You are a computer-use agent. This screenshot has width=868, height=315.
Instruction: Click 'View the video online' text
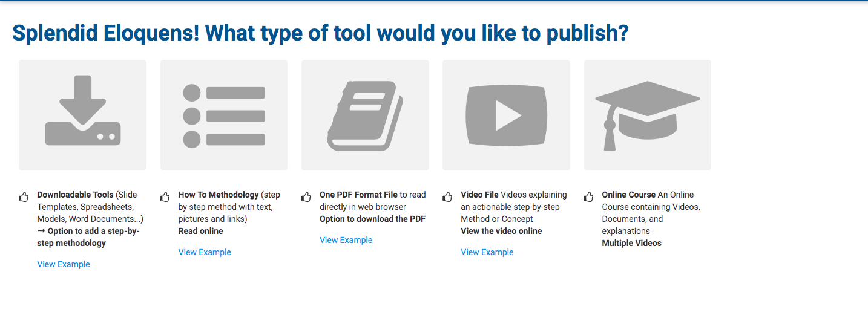pyautogui.click(x=501, y=231)
